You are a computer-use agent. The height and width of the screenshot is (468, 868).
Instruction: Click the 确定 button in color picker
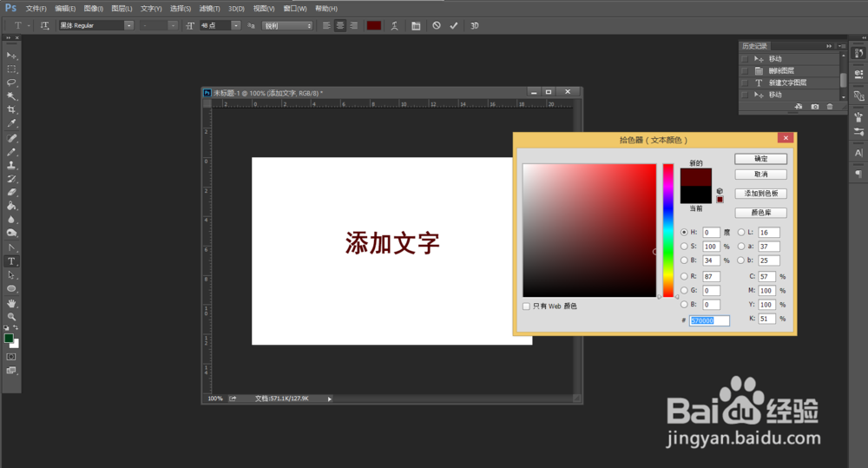pos(761,159)
